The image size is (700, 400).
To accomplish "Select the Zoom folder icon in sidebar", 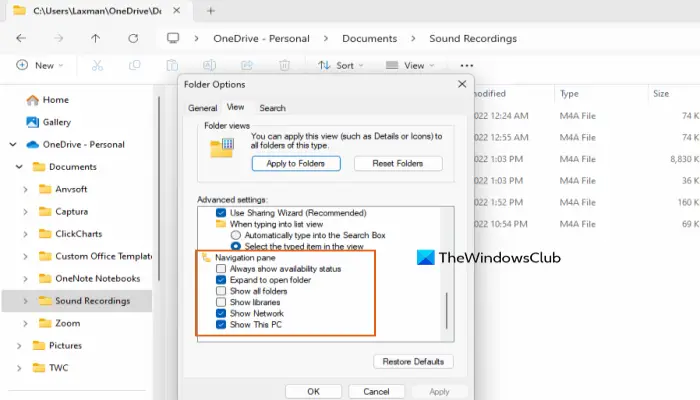I will tap(45, 323).
